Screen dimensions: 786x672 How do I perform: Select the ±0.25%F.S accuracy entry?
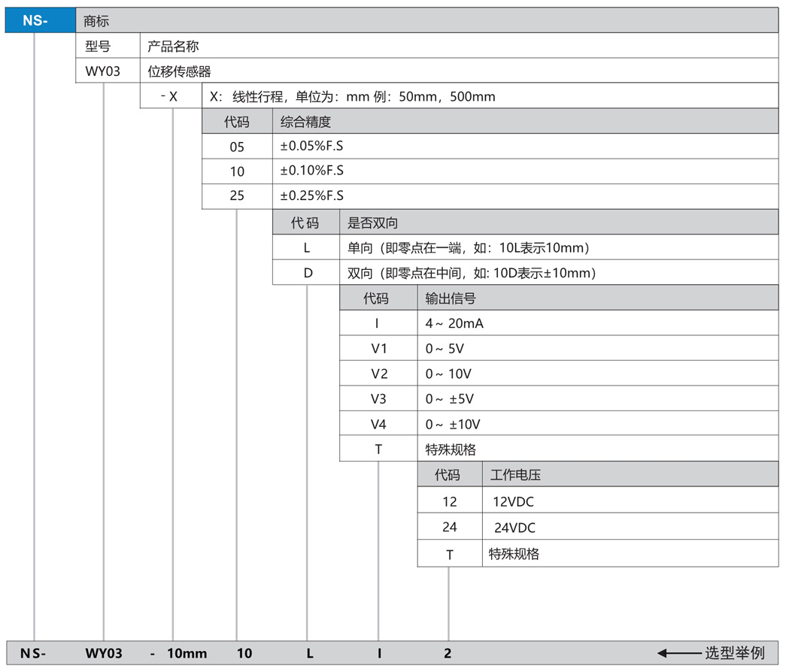pyautogui.click(x=311, y=195)
